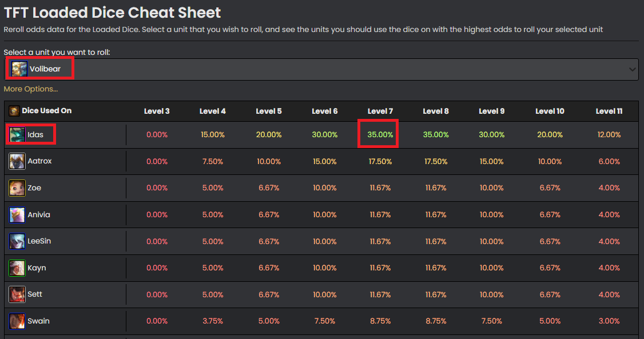Open the Volibear unit selection combo box
The width and height of the screenshot is (644, 339).
coord(321,69)
